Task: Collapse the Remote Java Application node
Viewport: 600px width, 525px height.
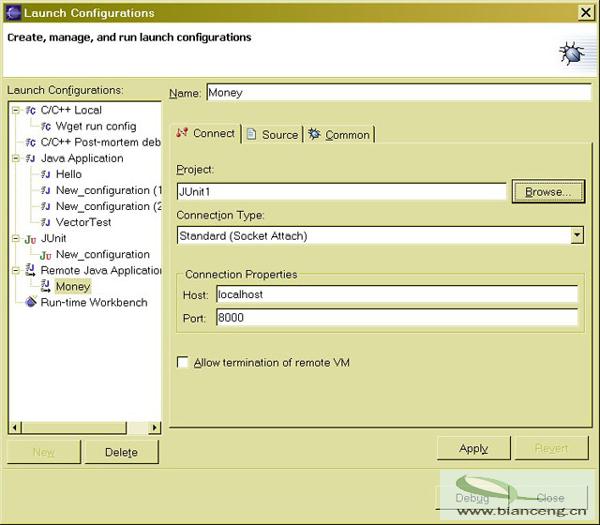Action: point(15,271)
